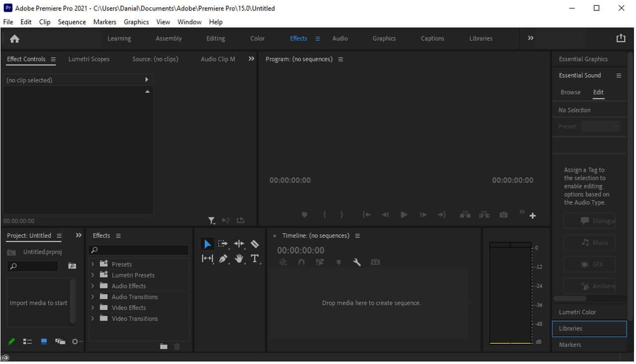Open Effect Controls panel menu
Screen dimensions: 636x364
click(53, 59)
